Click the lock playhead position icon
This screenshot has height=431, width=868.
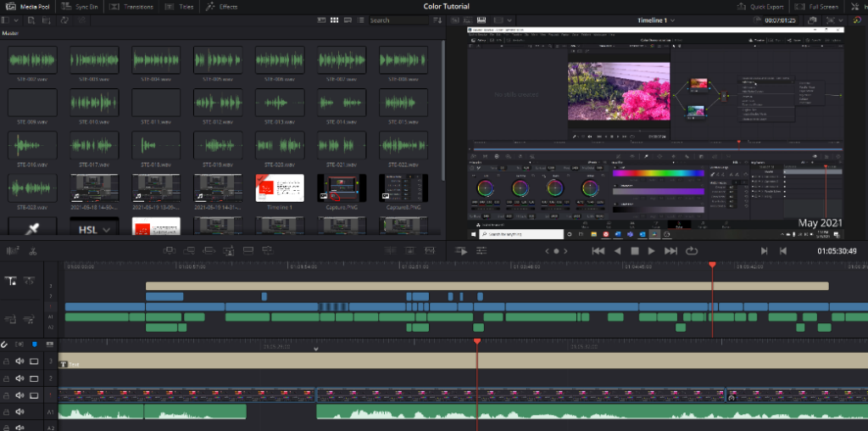click(10, 281)
